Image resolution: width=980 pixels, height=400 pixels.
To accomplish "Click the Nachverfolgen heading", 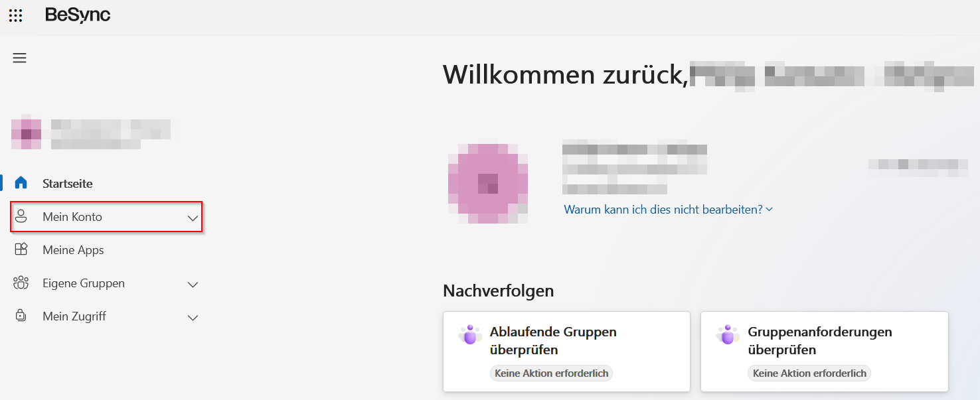I will 498,291.
